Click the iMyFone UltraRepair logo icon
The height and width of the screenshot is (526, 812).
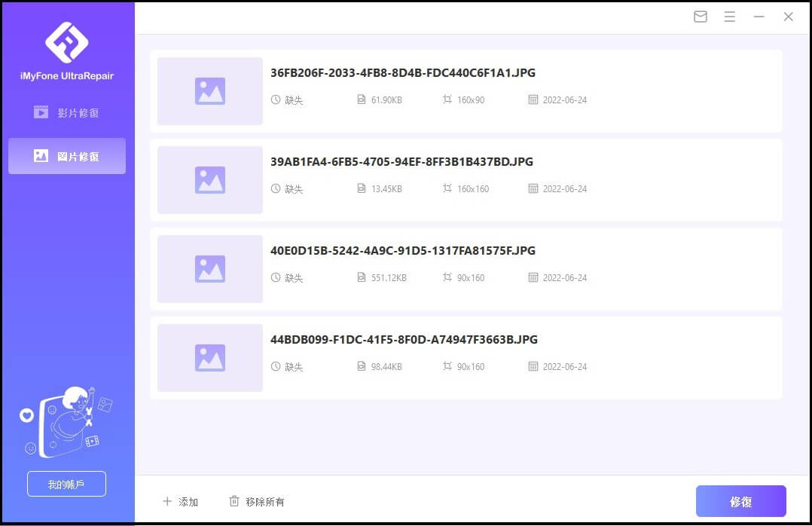67,42
